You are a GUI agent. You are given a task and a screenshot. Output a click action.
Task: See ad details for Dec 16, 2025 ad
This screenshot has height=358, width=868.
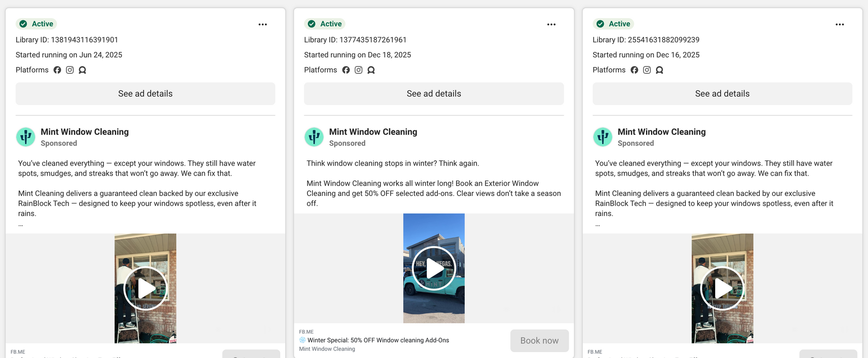tap(722, 94)
